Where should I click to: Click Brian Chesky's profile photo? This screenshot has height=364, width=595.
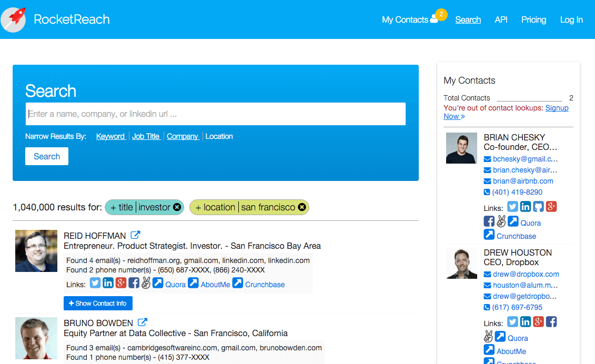[x=461, y=148]
